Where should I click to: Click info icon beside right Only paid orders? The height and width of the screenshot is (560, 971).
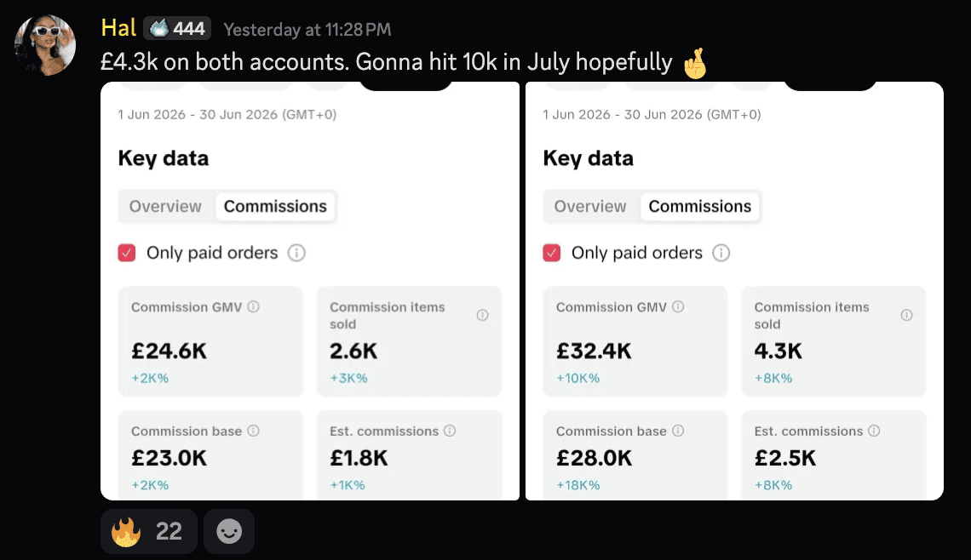pyautogui.click(x=721, y=253)
